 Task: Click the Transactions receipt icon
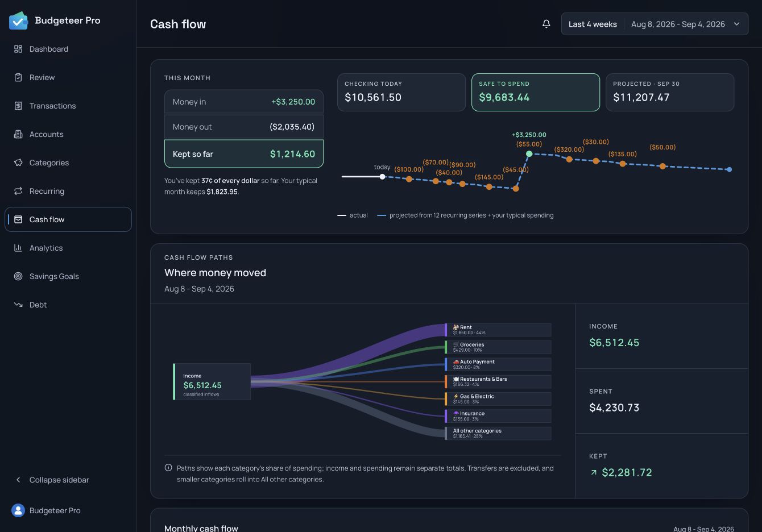(x=18, y=106)
